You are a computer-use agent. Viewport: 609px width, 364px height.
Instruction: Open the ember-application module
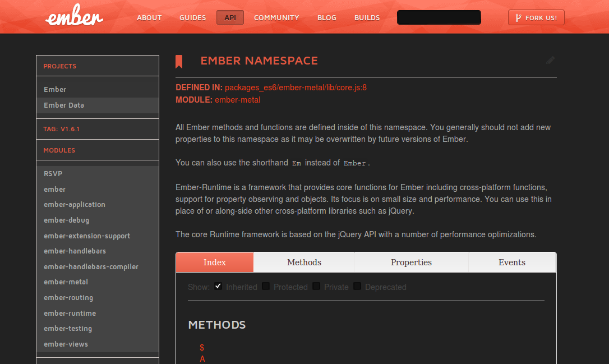pyautogui.click(x=98, y=204)
